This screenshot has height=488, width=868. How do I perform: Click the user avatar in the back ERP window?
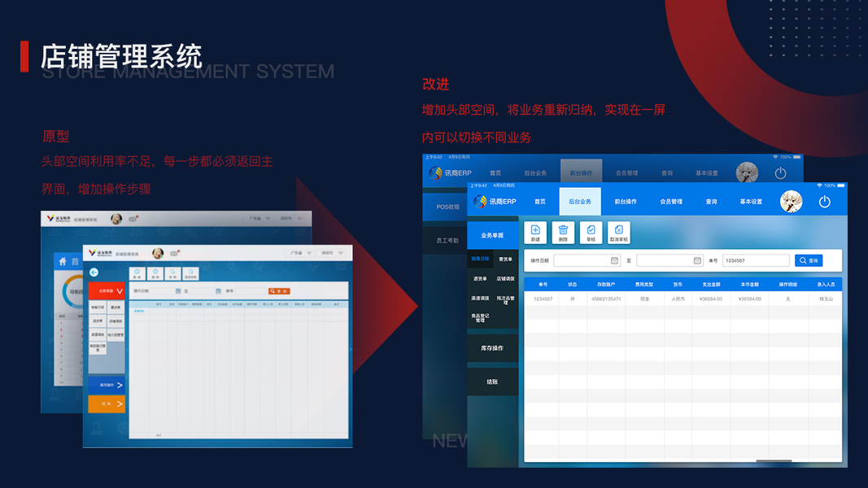747,172
